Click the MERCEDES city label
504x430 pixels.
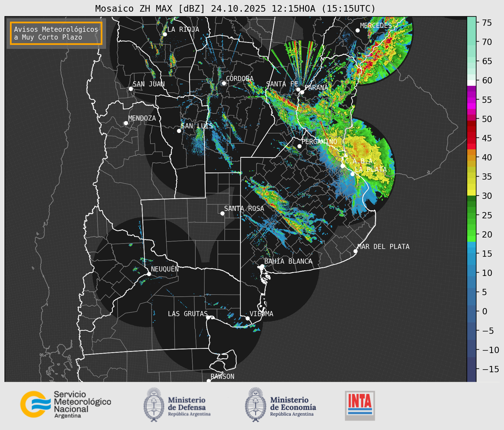[376, 25]
